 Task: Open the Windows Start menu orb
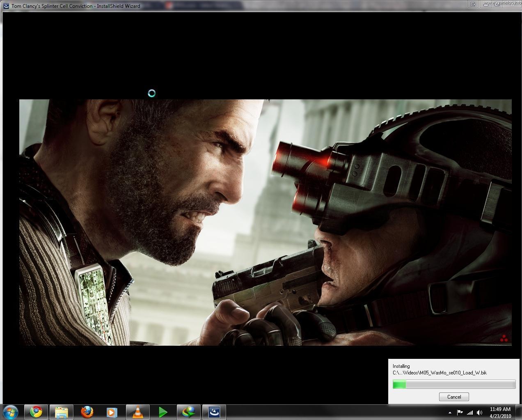pyautogui.click(x=11, y=412)
